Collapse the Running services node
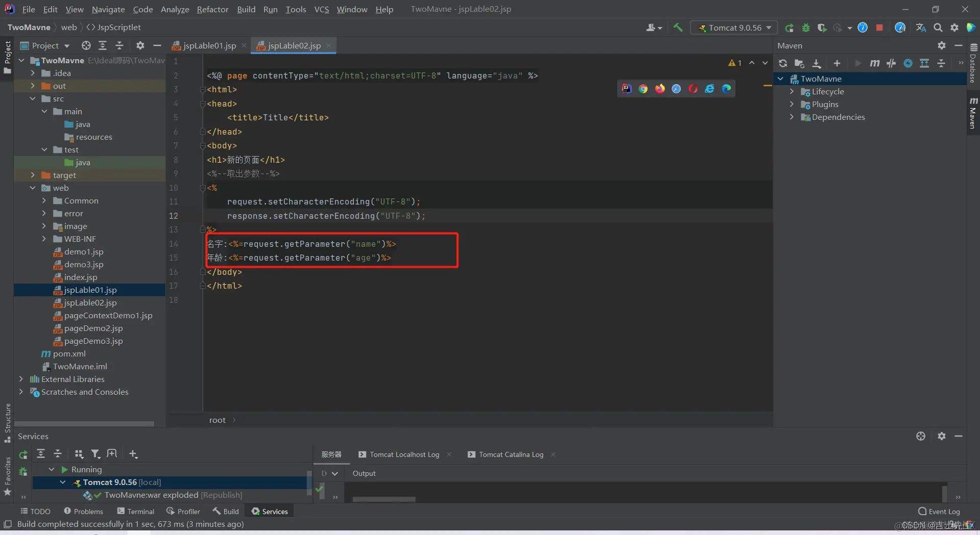This screenshot has height=535, width=980. (x=52, y=469)
